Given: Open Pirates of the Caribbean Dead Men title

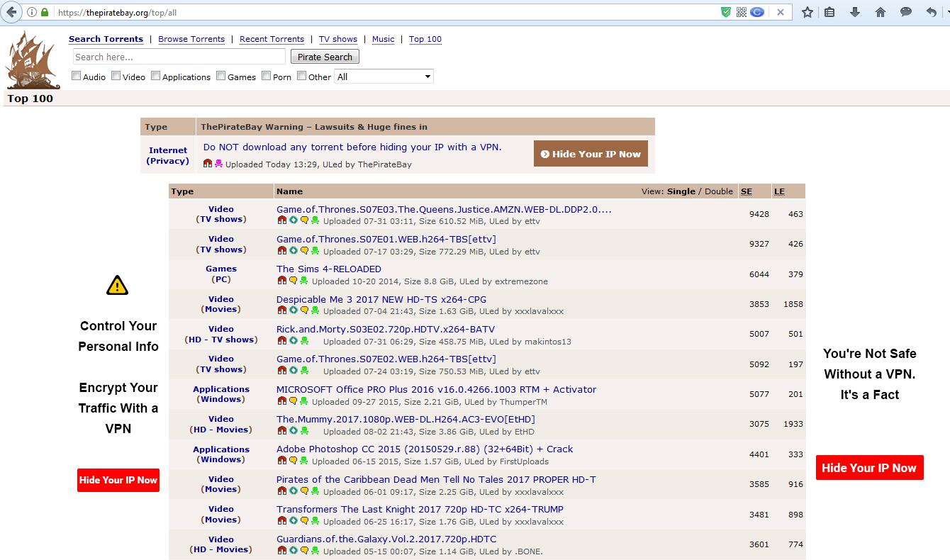Looking at the screenshot, I should pos(436,479).
